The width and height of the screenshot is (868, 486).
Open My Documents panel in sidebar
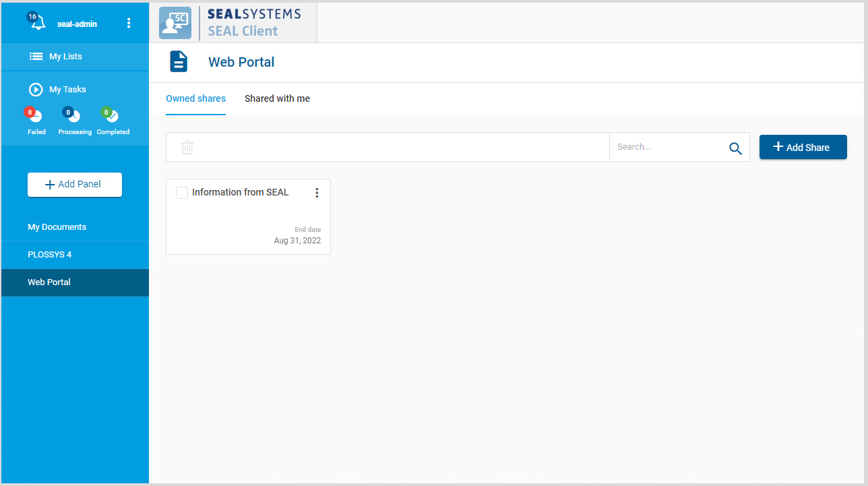pyautogui.click(x=57, y=227)
